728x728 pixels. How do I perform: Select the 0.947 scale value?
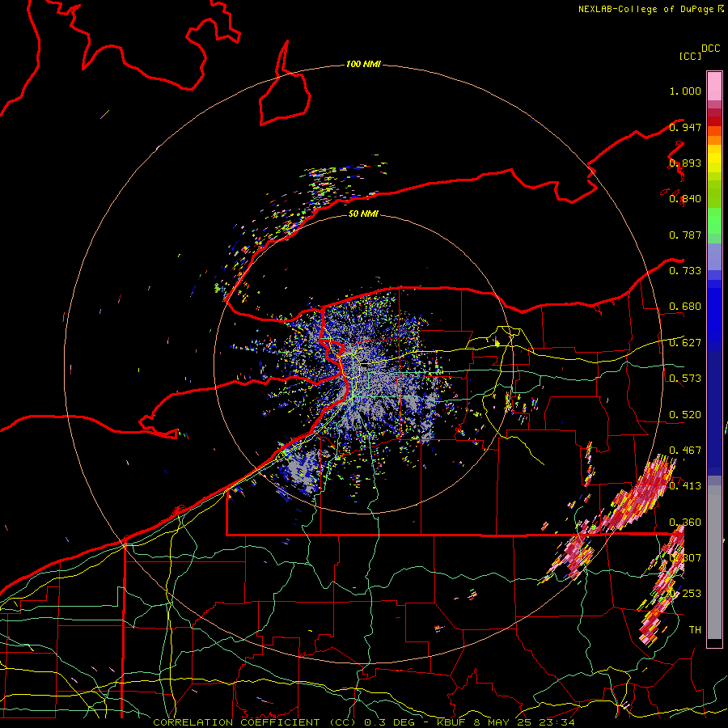[x=685, y=127]
